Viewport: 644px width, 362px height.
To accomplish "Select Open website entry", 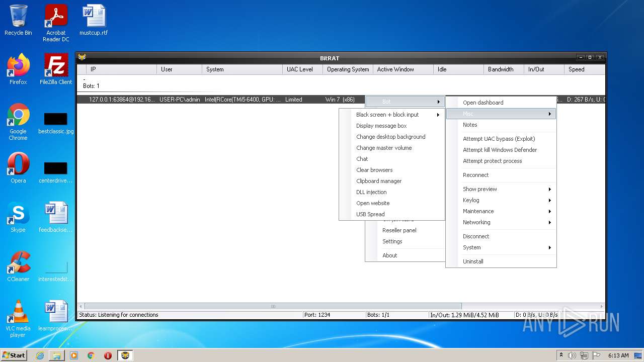I will [x=392, y=203].
